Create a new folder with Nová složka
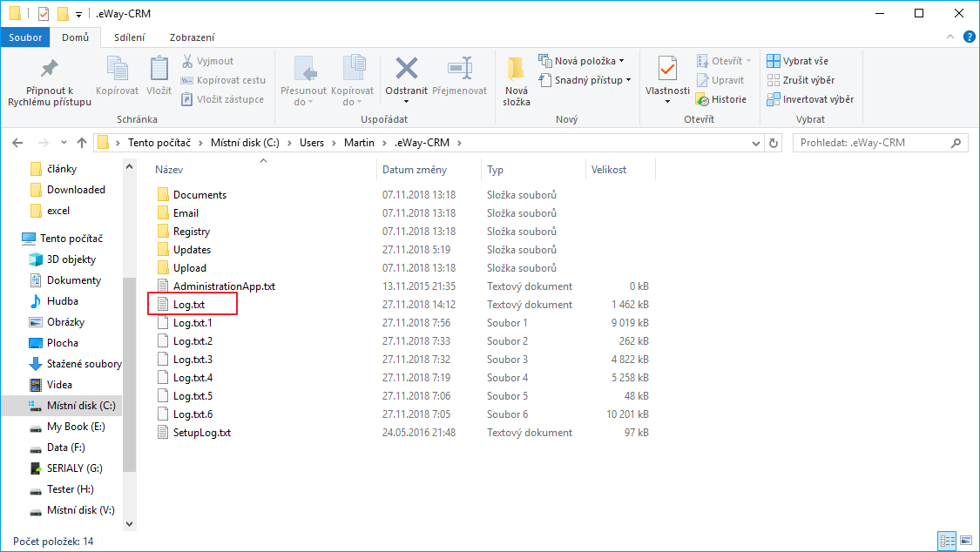Image resolution: width=980 pixels, height=552 pixels. click(517, 81)
